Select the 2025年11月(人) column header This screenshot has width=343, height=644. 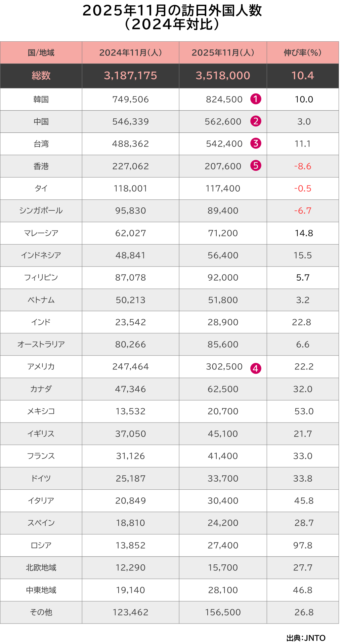223,53
